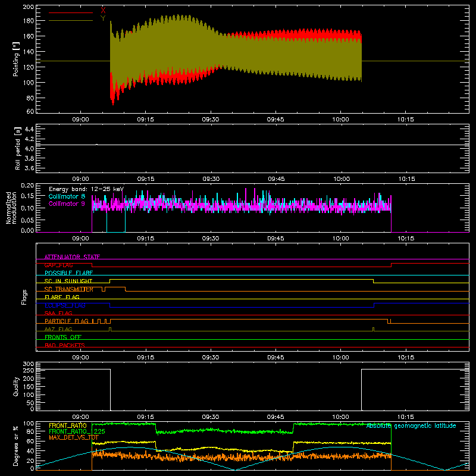
Task: Click the 80 tick on Degrees axis
Action: click(30, 431)
